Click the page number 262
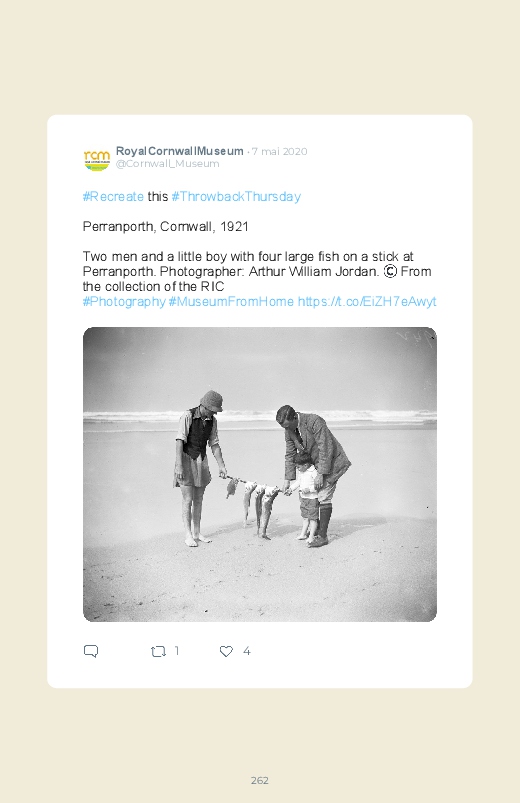 260,780
